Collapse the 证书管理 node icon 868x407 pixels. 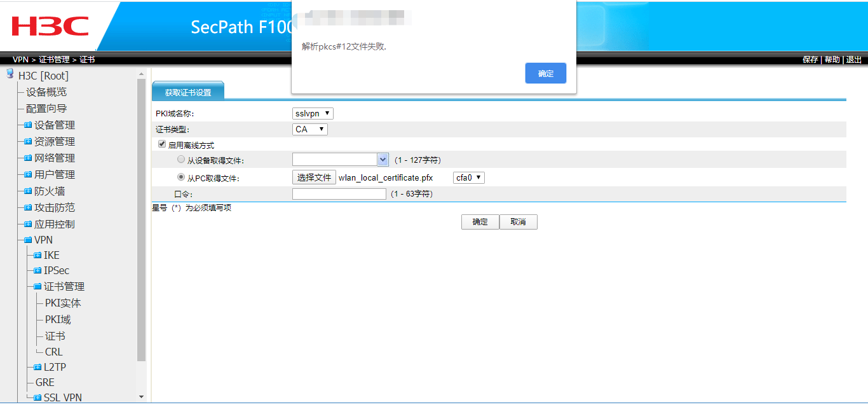pos(37,287)
